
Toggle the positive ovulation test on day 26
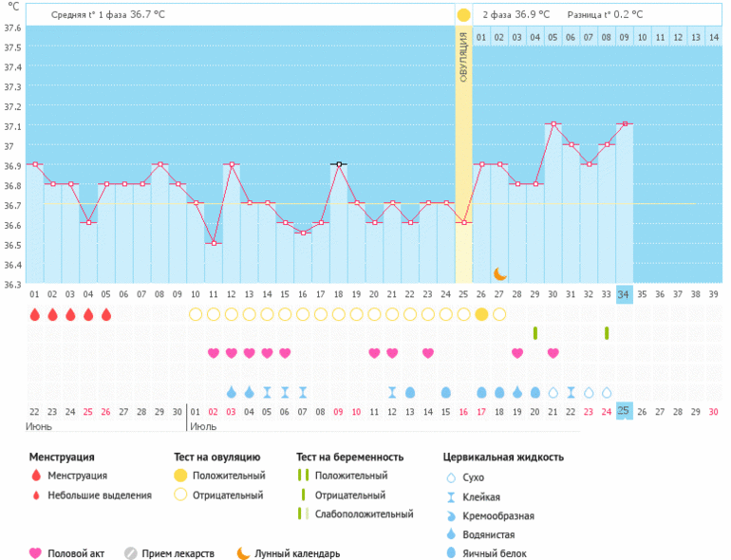click(481, 314)
